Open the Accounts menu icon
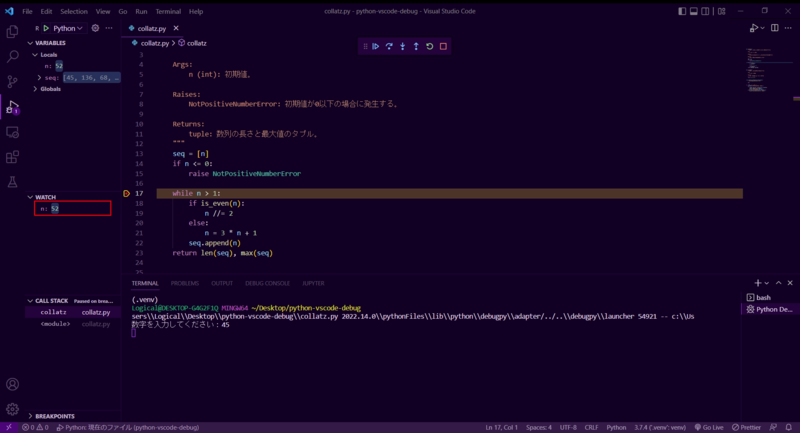This screenshot has height=433, width=800. 12,384
